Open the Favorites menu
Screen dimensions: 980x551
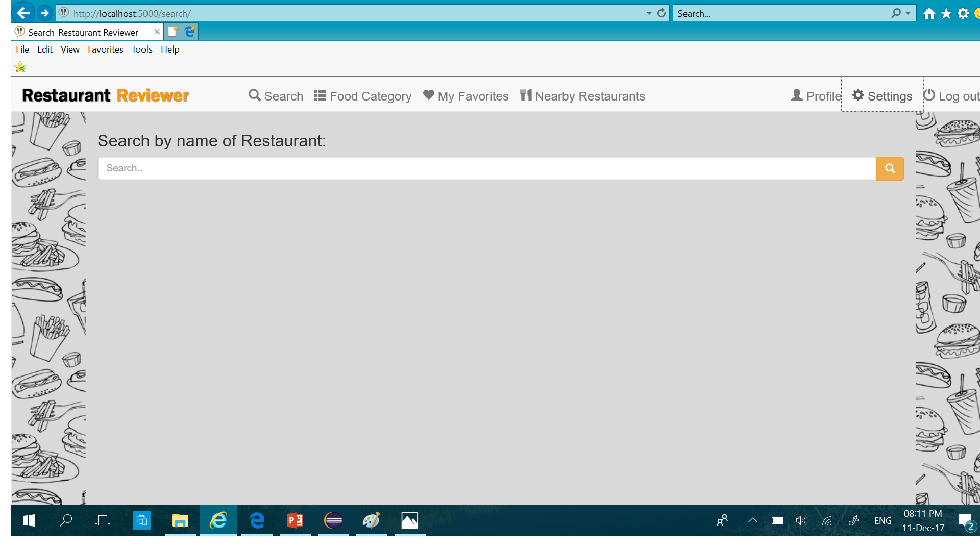pos(106,49)
